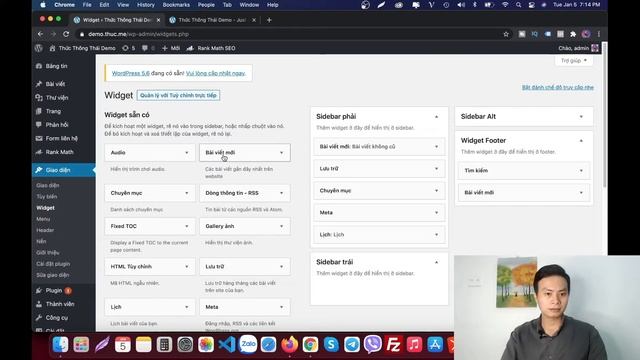Open Phản hồi comments icon
This screenshot has height=360, width=640.
coord(39,124)
